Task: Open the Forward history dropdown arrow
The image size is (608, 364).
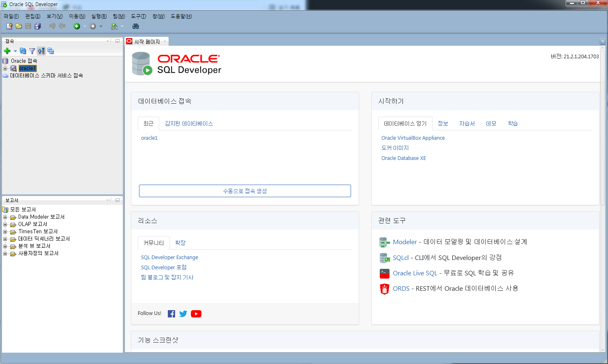Action: (x=101, y=27)
